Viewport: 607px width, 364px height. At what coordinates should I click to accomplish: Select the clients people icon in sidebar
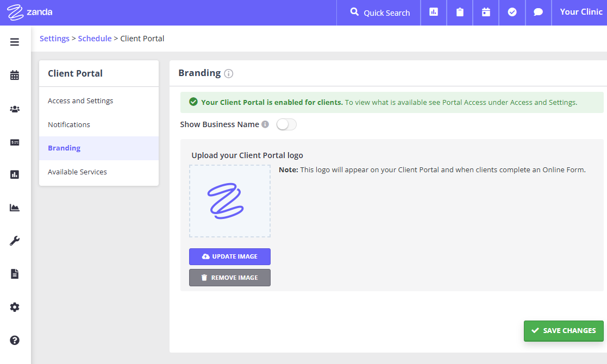tap(14, 109)
